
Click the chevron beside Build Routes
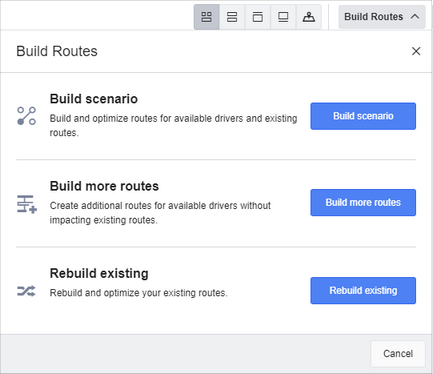[415, 17]
